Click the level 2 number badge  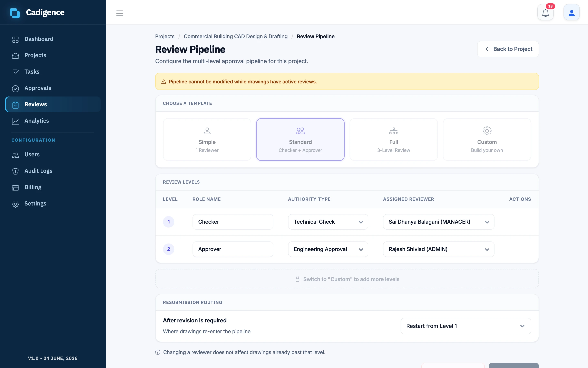(x=169, y=249)
